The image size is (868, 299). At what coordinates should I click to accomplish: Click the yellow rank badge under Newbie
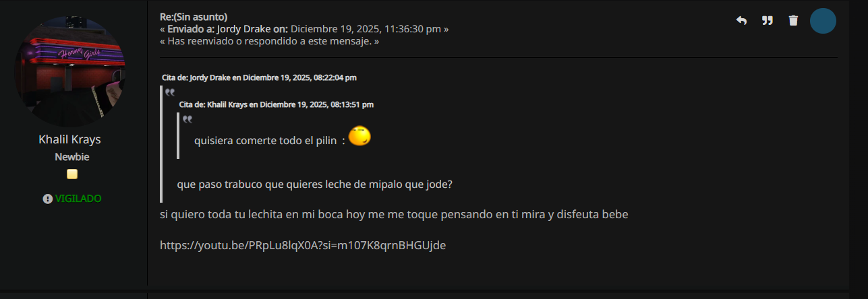(x=72, y=174)
